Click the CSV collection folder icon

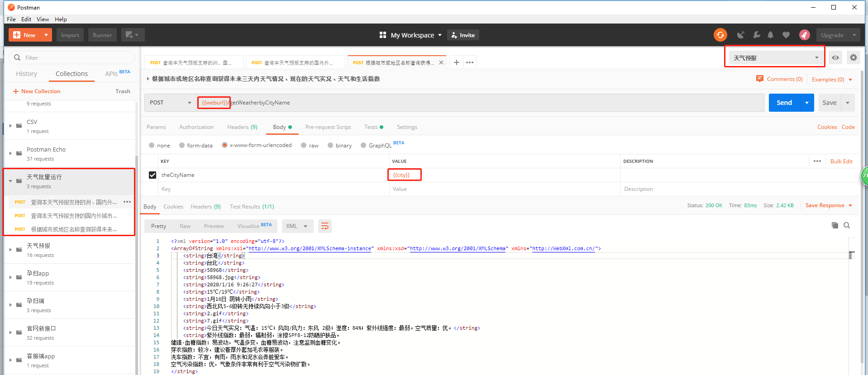pyautogui.click(x=19, y=125)
